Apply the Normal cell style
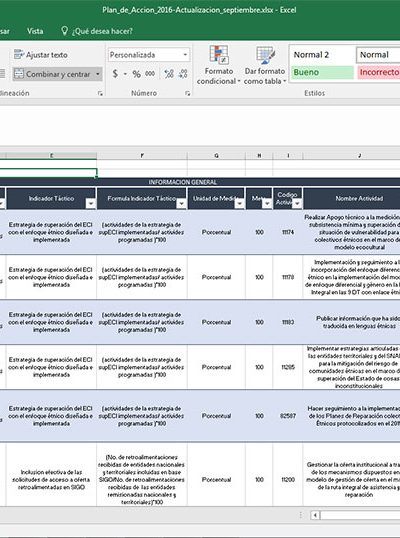 click(378, 55)
